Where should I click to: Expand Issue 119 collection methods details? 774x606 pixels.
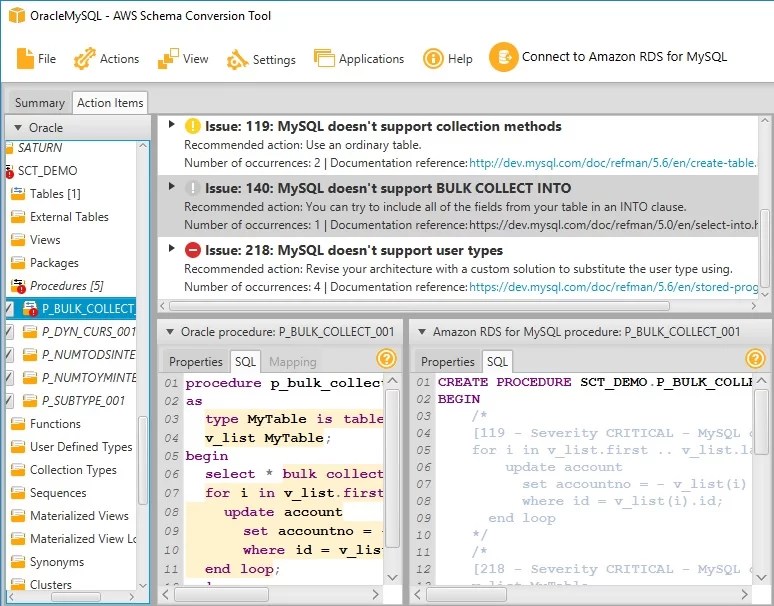click(x=171, y=124)
